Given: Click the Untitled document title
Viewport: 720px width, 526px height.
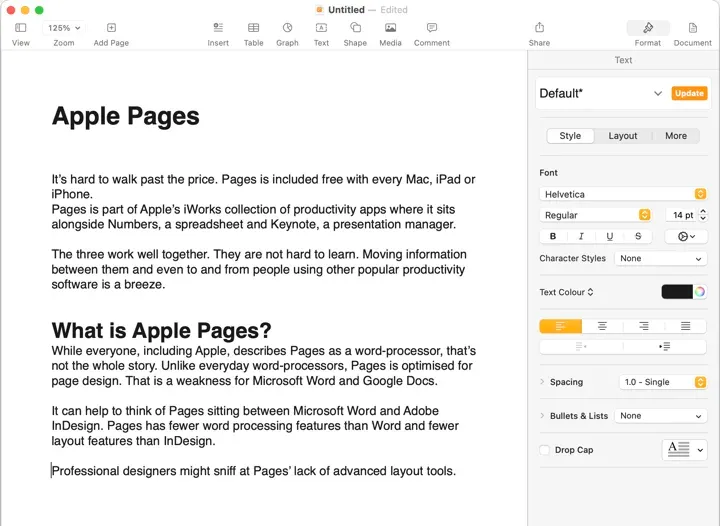Looking at the screenshot, I should tap(346, 10).
